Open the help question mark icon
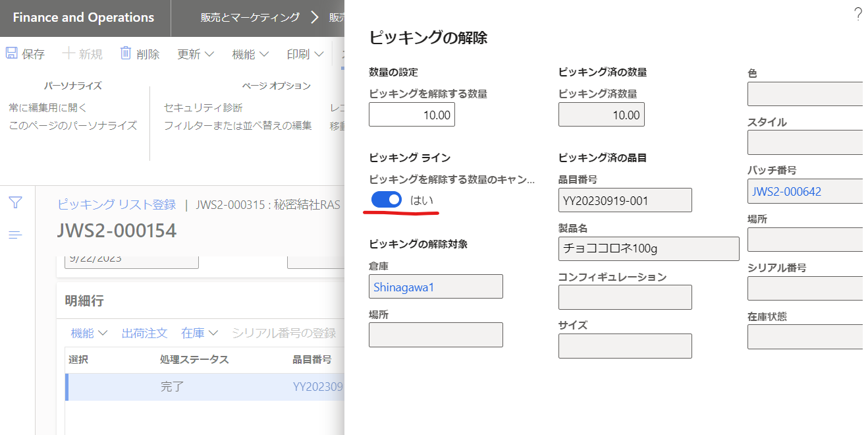 point(857,14)
